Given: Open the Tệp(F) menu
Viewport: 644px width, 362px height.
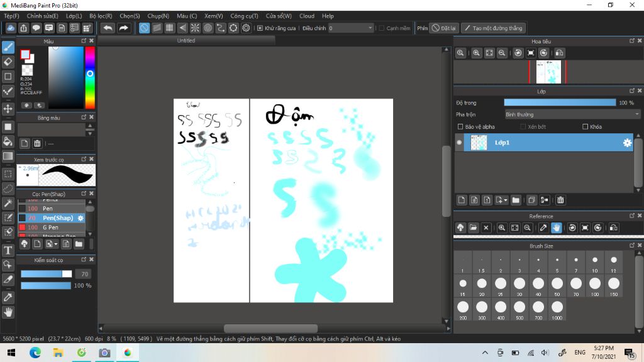Looking at the screenshot, I should point(11,16).
